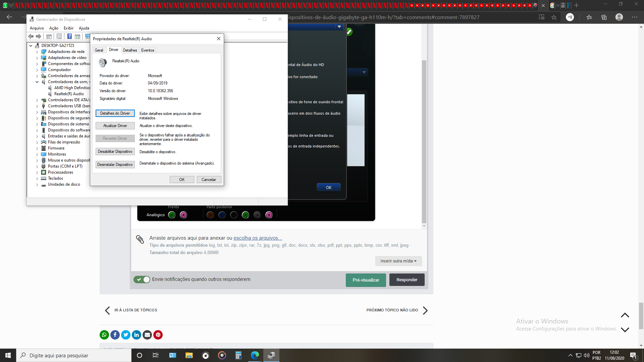Go to IR À LISTA DE TÓPICOS

pyautogui.click(x=131, y=310)
